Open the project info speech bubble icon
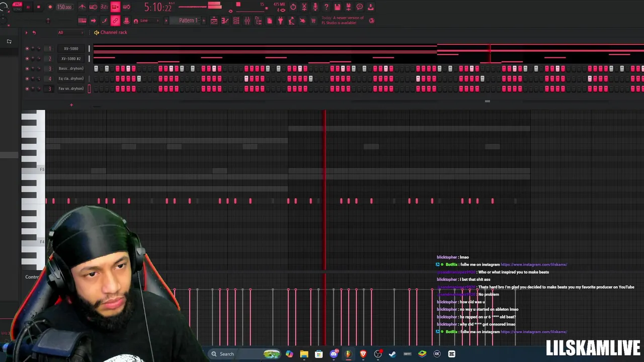 (x=359, y=7)
